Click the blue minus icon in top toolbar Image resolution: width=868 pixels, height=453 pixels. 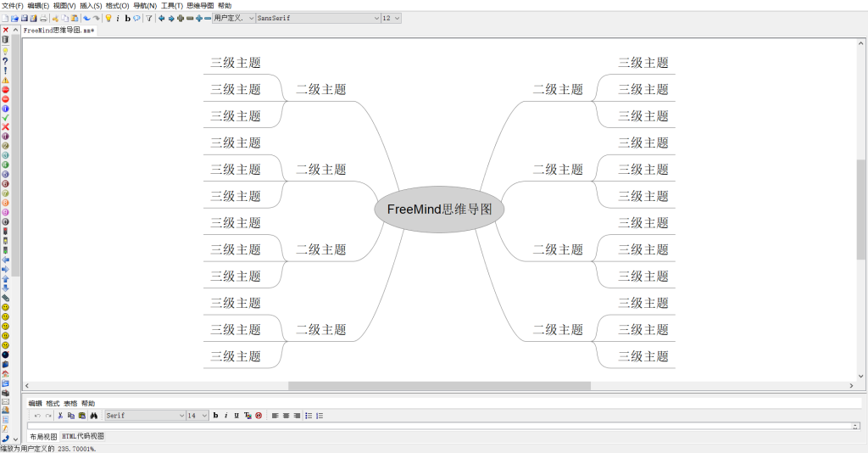[208, 19]
